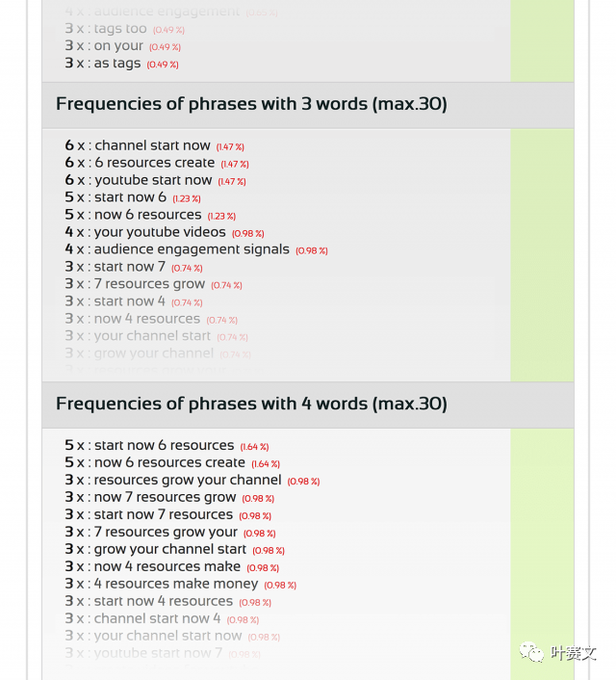The width and height of the screenshot is (616, 680).
Task: Click the WeChat logo watermark icon
Action: 530,653
